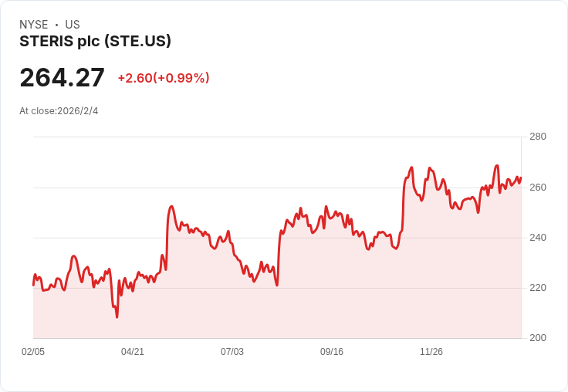Select the 02/05 date on x-axis
Viewport: 568px width, 392px height.
click(x=33, y=352)
